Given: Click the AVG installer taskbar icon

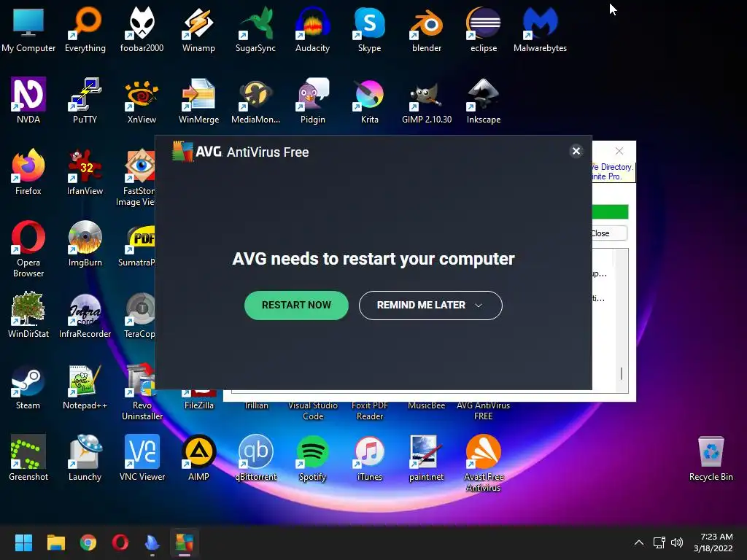Looking at the screenshot, I should coord(185,542).
